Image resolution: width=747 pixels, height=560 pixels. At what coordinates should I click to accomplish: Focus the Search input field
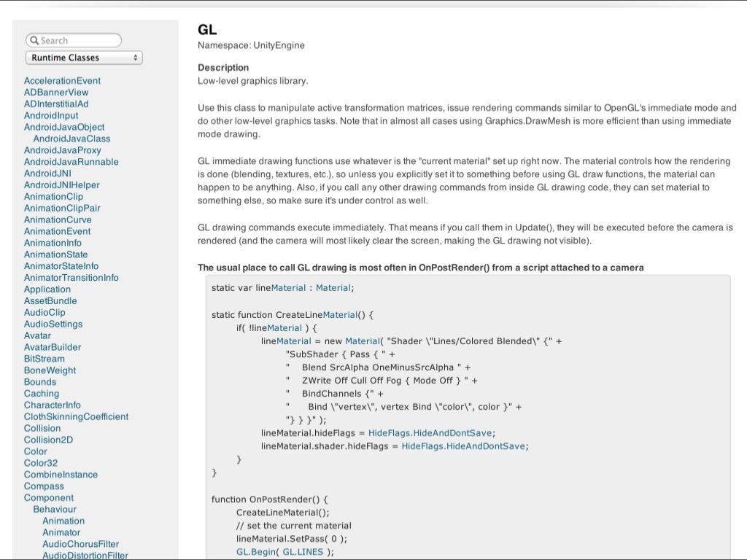(x=74, y=41)
